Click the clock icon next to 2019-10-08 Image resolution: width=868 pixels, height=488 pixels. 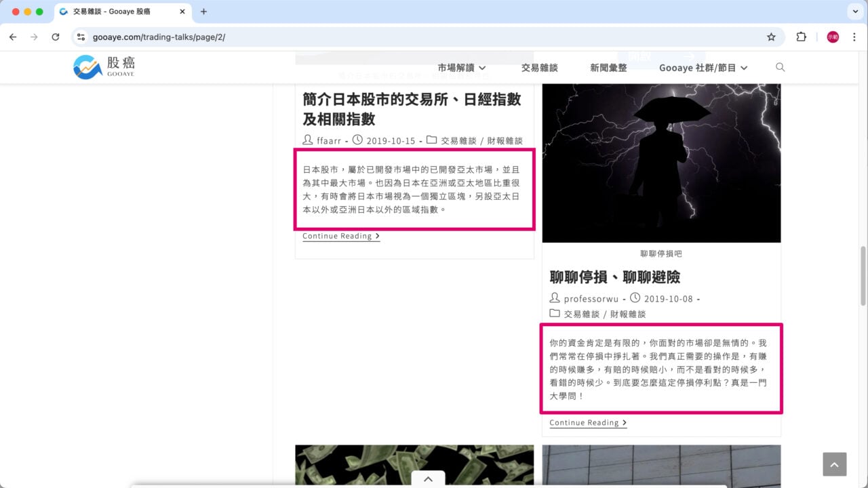tap(635, 298)
